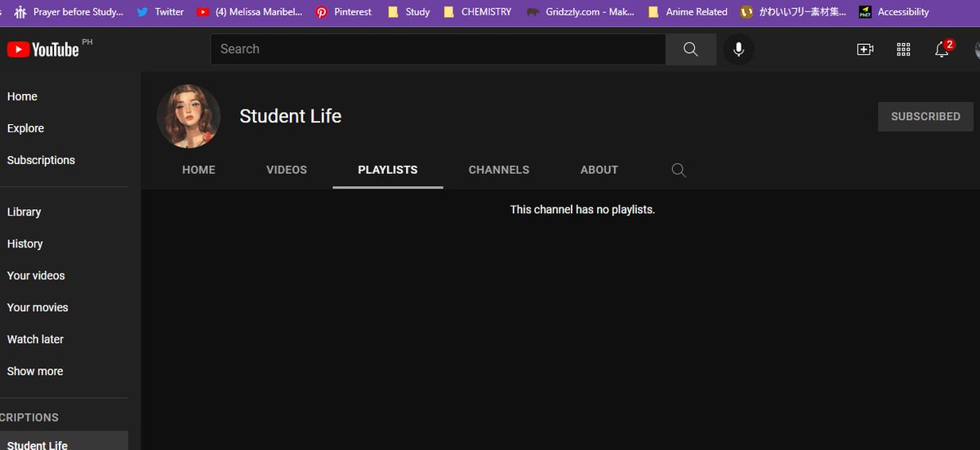Open the Pinterest bookmark
This screenshot has height=450, width=980.
click(344, 11)
